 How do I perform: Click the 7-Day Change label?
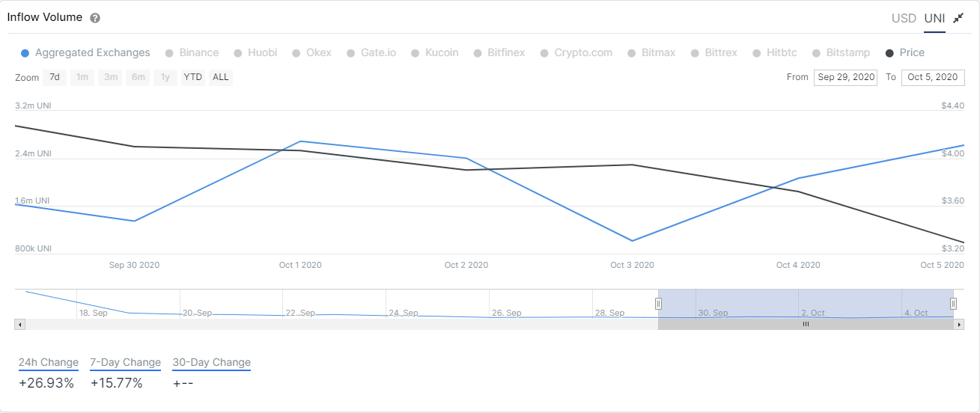(125, 363)
